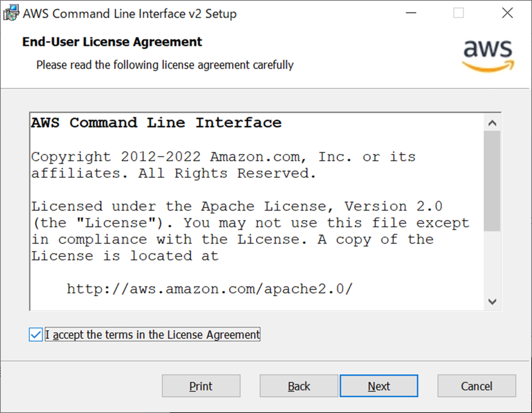Click the AWS logo in the header
This screenshot has width=532, height=413.
coord(488,55)
